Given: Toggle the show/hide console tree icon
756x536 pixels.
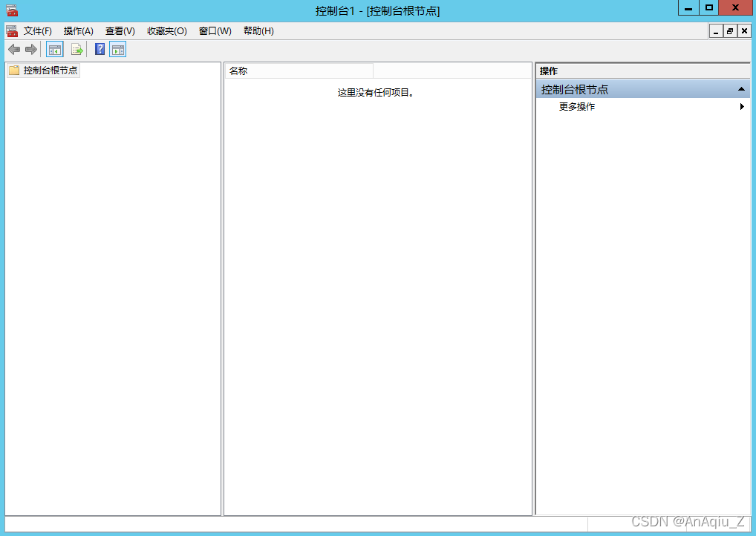Looking at the screenshot, I should click(54, 49).
